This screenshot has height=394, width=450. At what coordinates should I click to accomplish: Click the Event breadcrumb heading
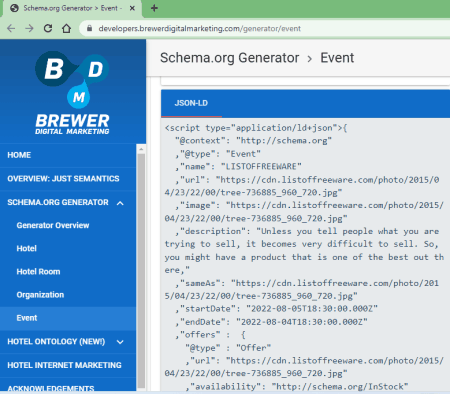coord(337,58)
